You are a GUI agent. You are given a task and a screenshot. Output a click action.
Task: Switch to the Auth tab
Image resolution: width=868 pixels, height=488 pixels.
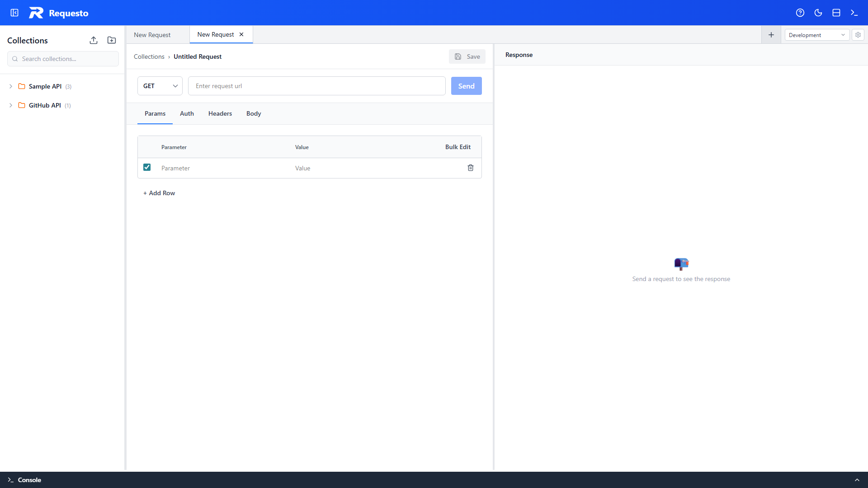click(x=187, y=113)
